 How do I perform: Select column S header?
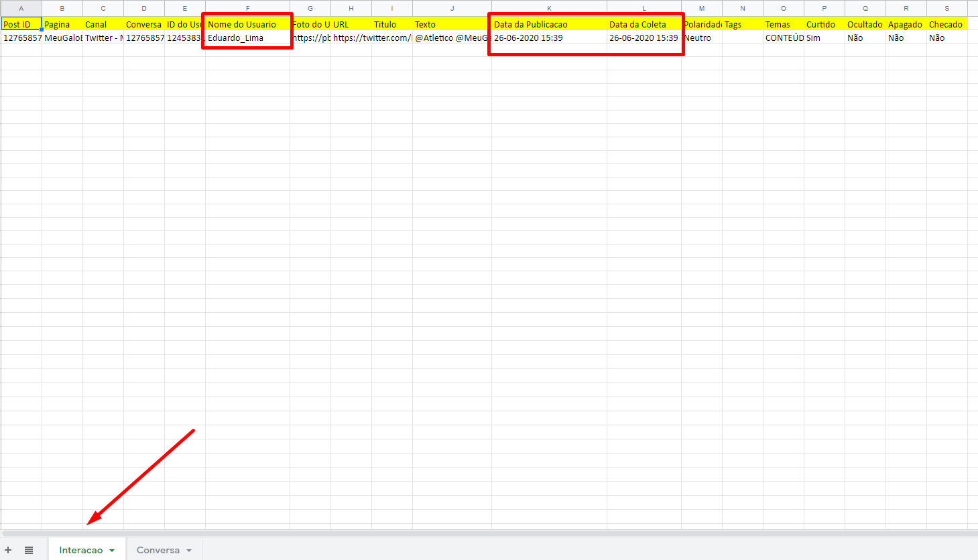tap(946, 8)
